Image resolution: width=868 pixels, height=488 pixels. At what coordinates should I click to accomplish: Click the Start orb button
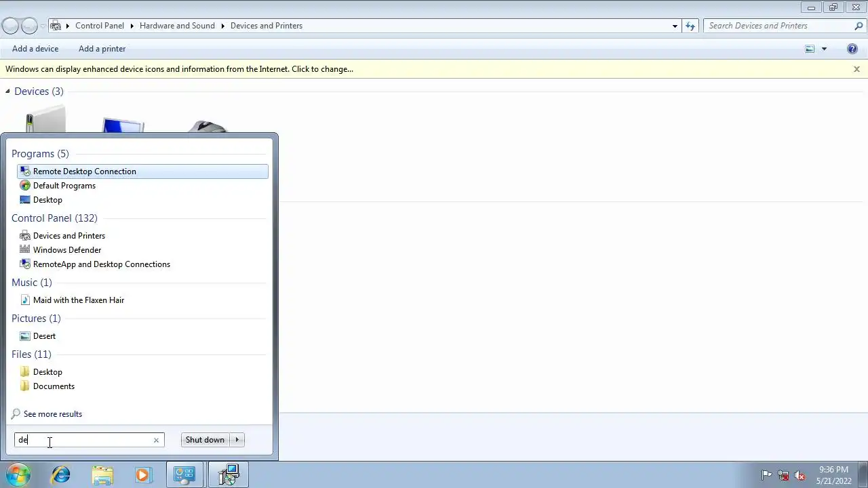[x=18, y=474]
